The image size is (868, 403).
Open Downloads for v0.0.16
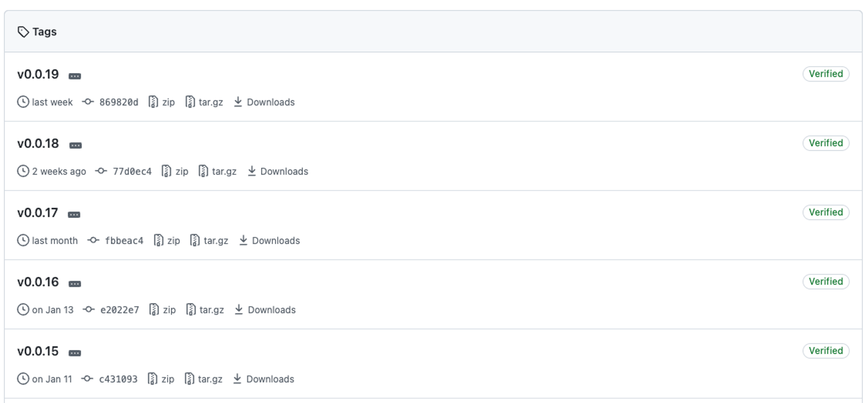click(x=271, y=310)
